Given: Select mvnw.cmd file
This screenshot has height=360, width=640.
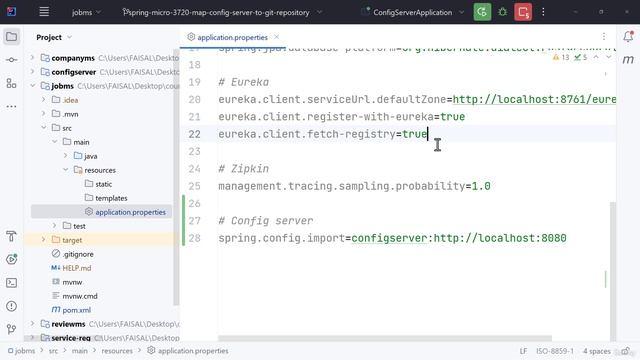Looking at the screenshot, I should point(75,296).
